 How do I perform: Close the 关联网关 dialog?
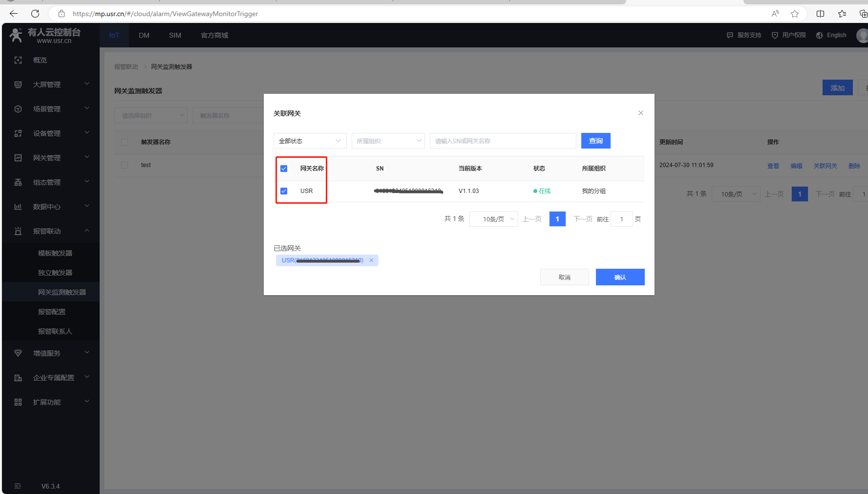(640, 113)
